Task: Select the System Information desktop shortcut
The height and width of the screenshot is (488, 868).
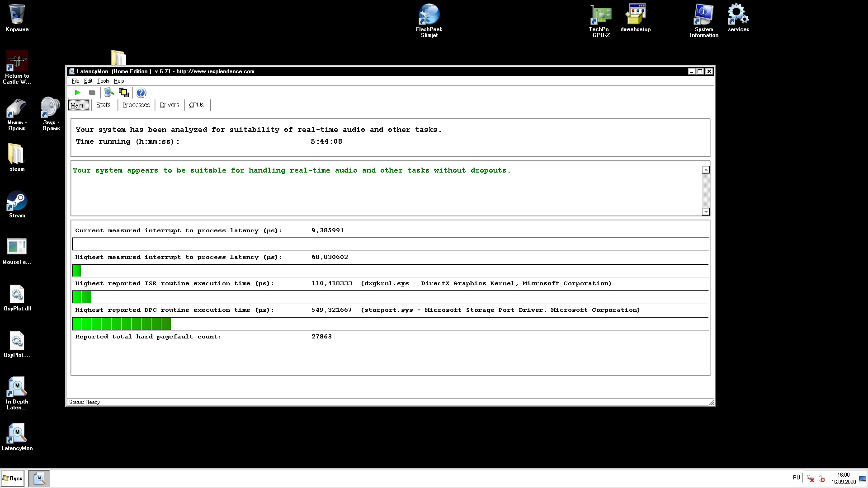Action: pyautogui.click(x=704, y=21)
